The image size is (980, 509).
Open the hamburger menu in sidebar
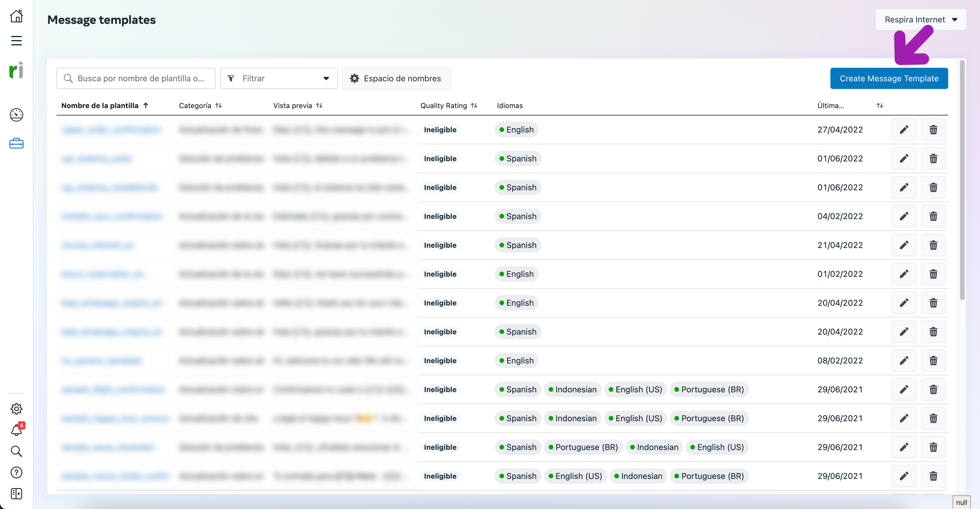click(16, 40)
